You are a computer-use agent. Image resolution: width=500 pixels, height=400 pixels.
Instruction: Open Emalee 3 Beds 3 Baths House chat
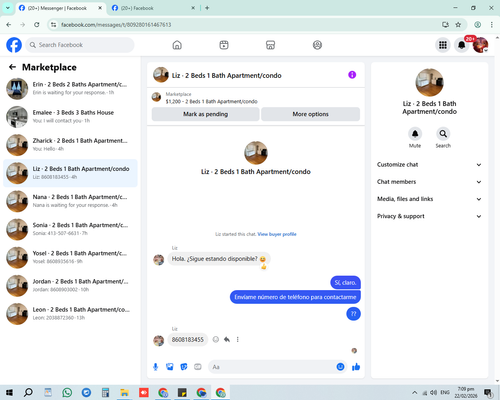click(x=70, y=117)
